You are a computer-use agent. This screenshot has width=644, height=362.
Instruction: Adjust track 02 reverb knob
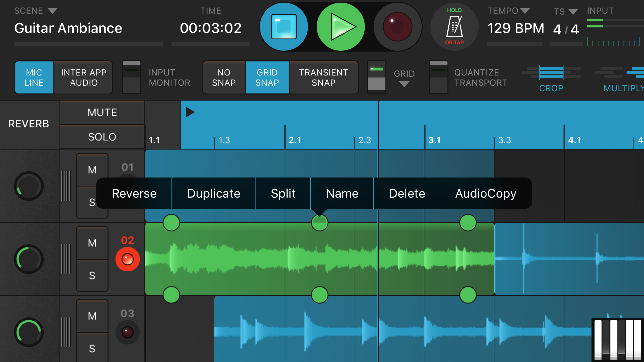click(29, 259)
